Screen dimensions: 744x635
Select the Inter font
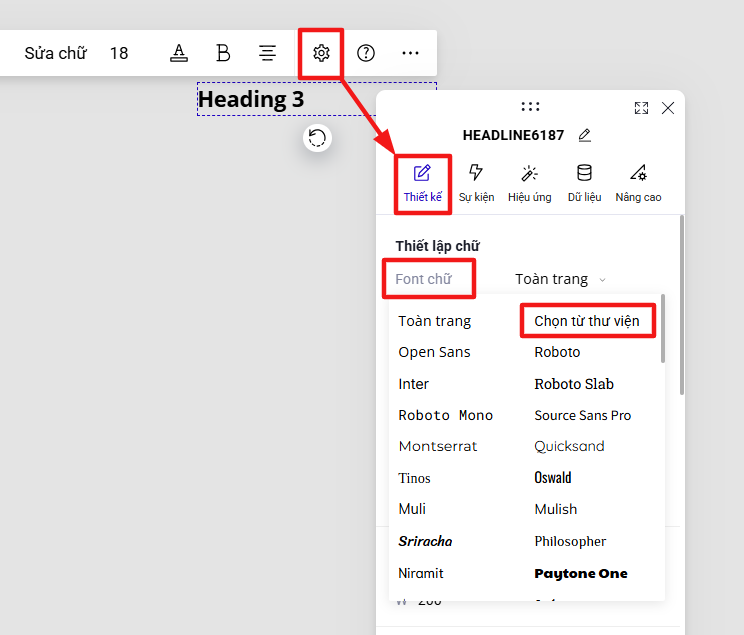coord(413,384)
